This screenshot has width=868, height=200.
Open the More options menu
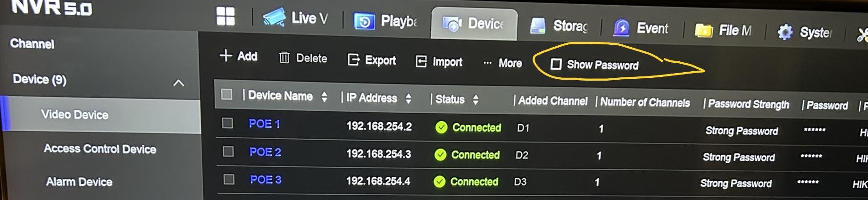tap(503, 63)
